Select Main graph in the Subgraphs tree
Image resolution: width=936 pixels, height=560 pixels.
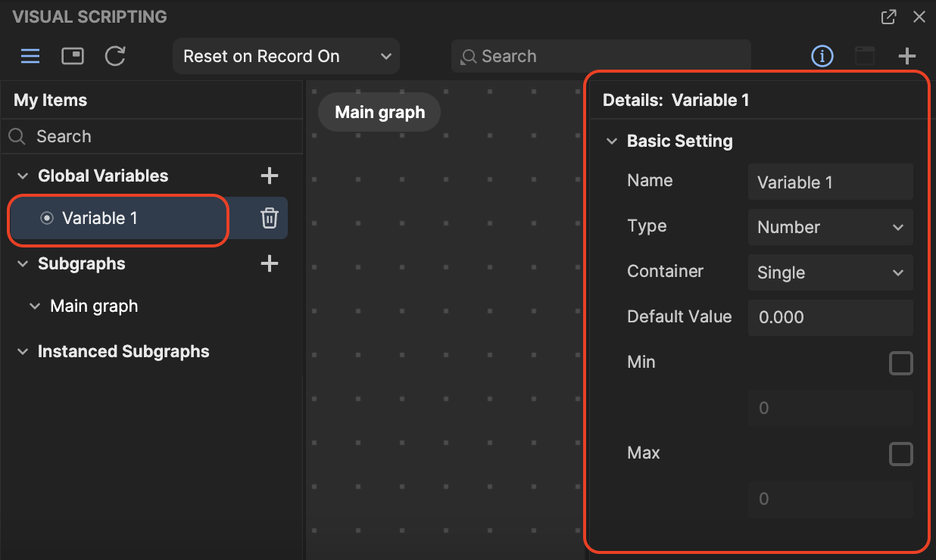(94, 306)
